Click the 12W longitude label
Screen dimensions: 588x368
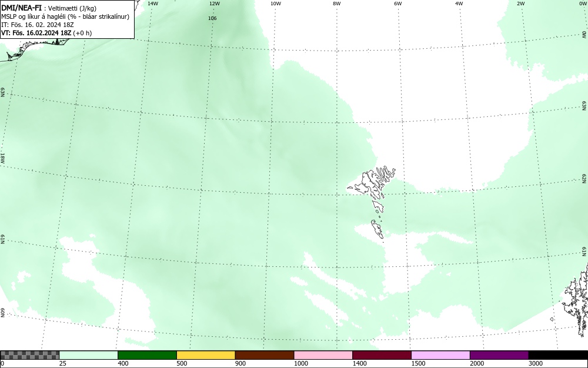point(214,4)
